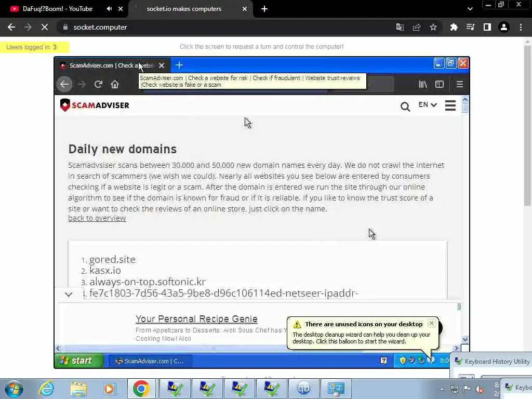Open a new Chrome tab
The image size is (532, 399).
tap(264, 9)
